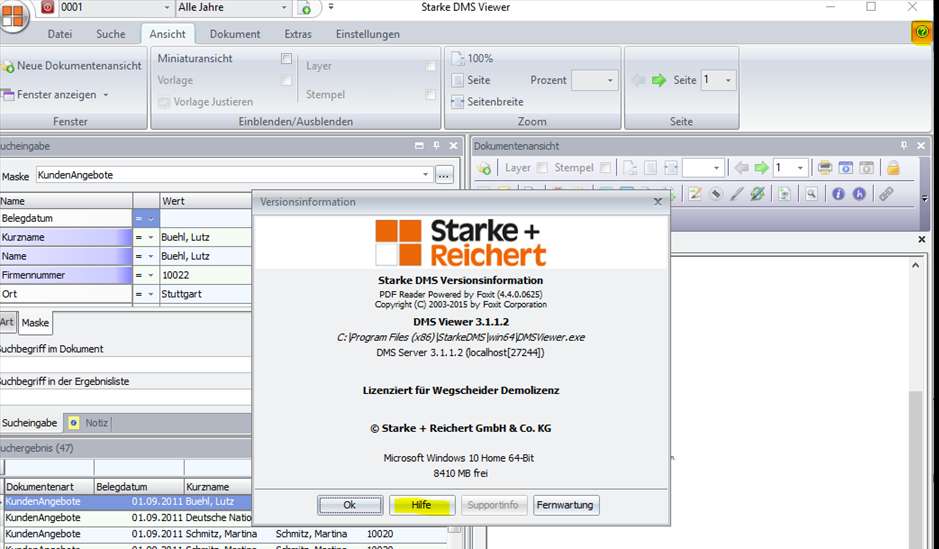The width and height of the screenshot is (939, 549).
Task: Select the line drawing tool icon
Action: pyautogui.click(x=737, y=194)
